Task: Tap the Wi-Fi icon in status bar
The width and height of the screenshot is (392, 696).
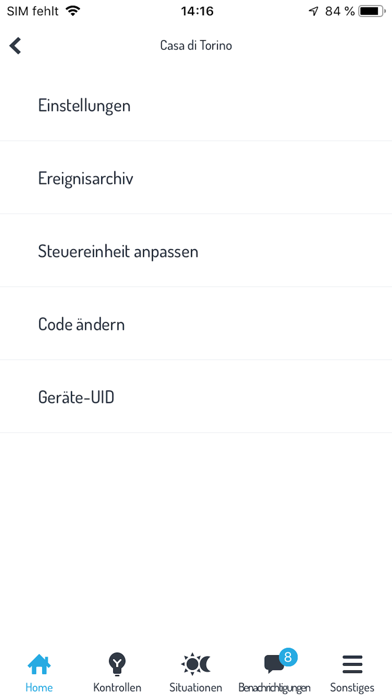Action: 72,11
